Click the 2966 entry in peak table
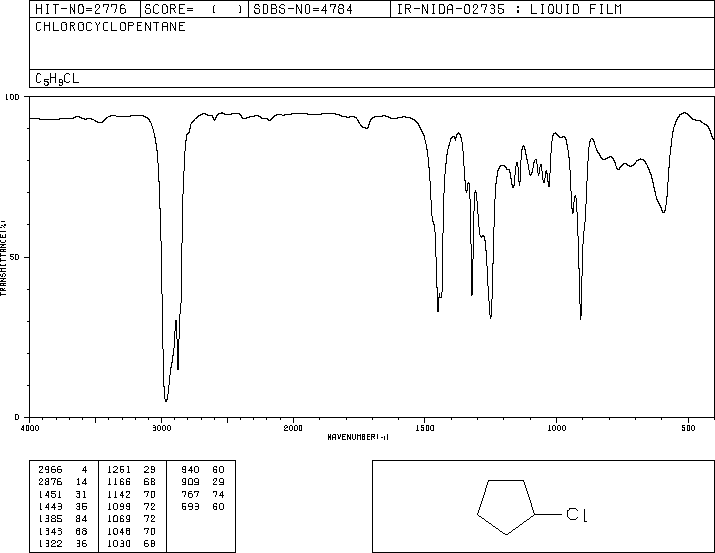715x553 pixels. click(50, 470)
